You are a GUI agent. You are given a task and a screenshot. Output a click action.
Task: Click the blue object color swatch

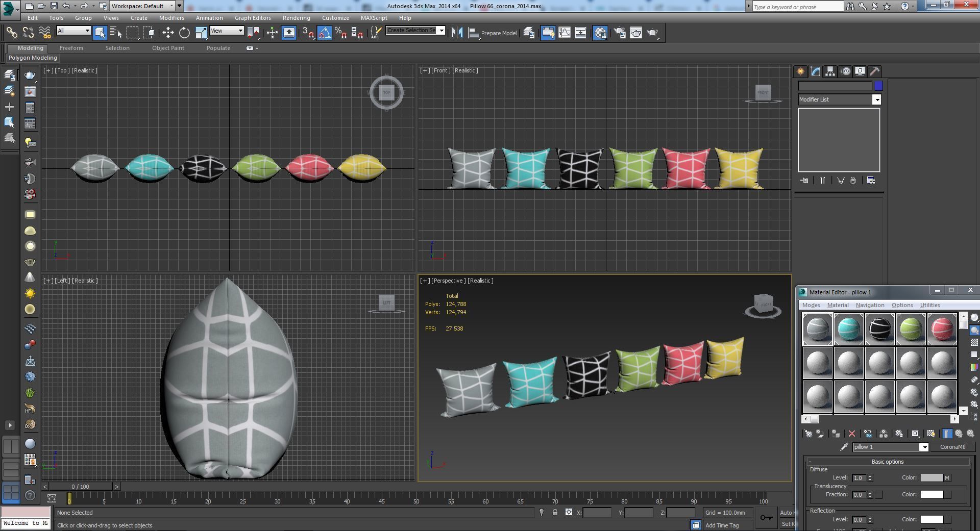point(878,86)
